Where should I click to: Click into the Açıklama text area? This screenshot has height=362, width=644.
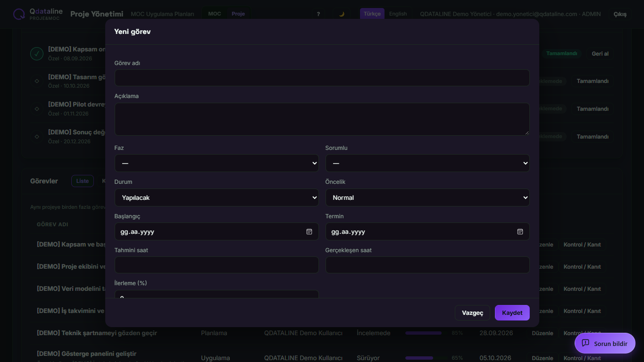pos(322,119)
